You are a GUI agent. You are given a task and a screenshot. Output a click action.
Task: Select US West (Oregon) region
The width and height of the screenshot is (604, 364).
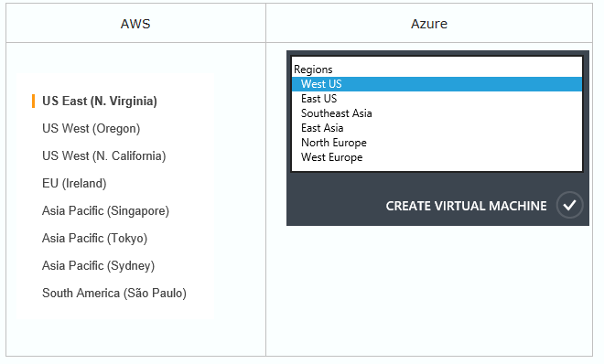point(91,129)
